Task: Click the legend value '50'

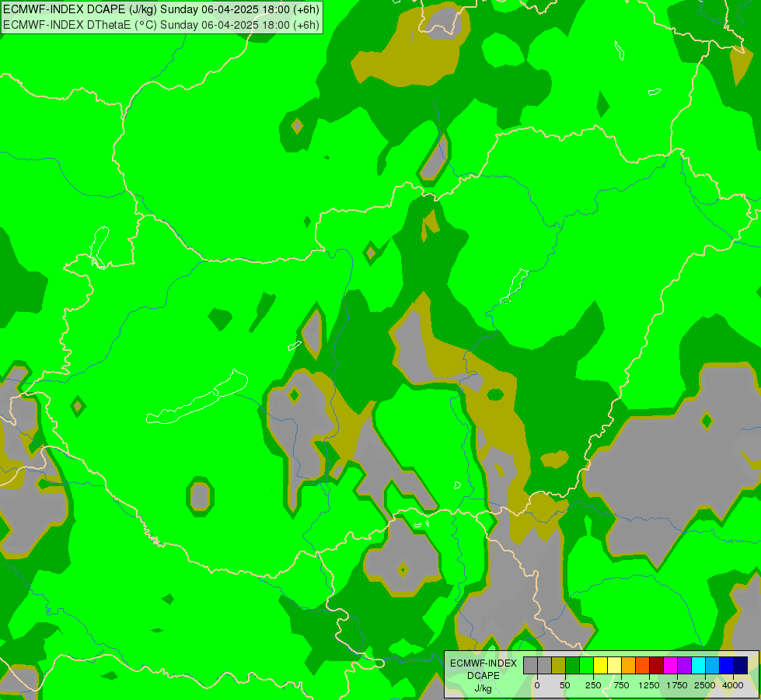Action: (x=565, y=685)
